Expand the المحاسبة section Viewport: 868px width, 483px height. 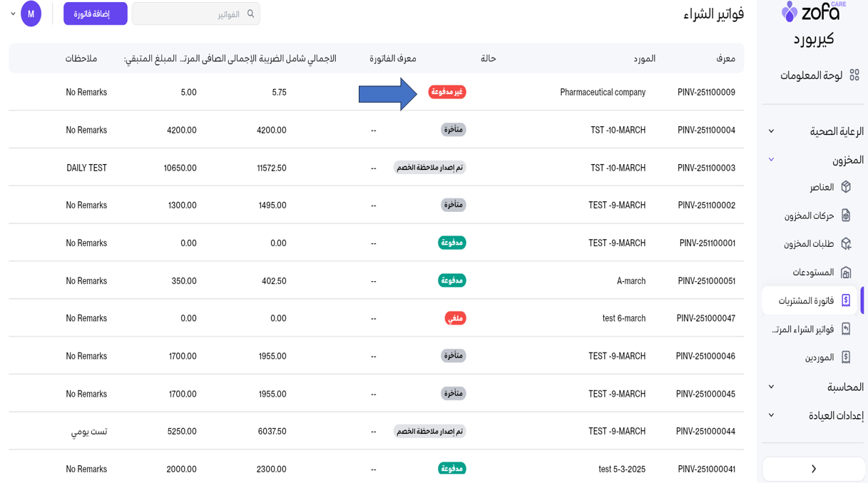[771, 387]
